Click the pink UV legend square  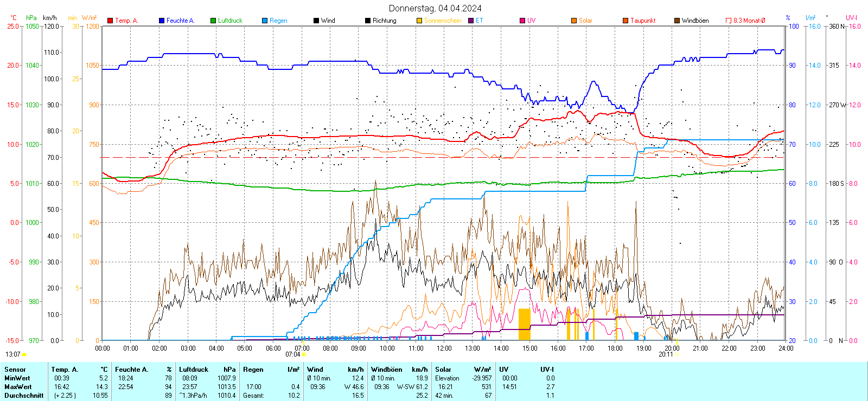(522, 21)
